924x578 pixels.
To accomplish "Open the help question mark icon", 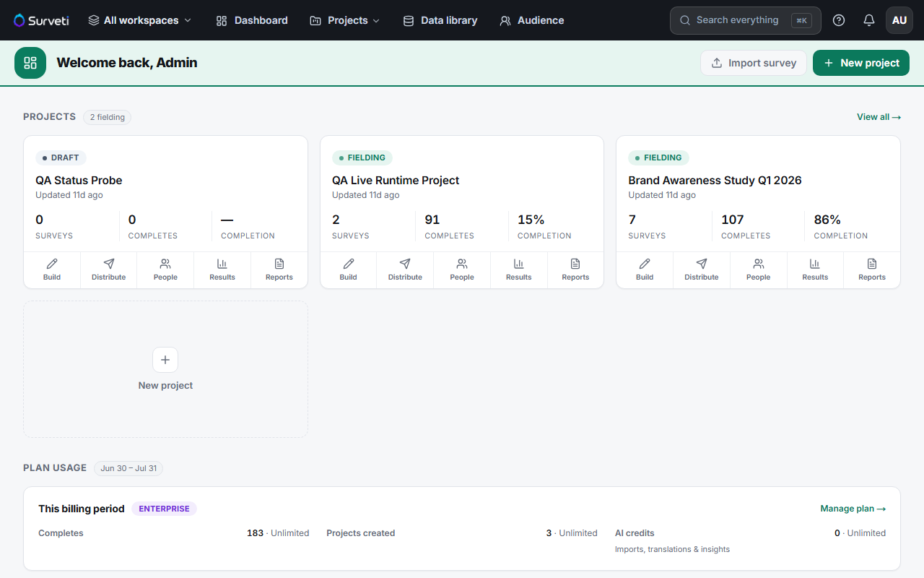I will pyautogui.click(x=839, y=20).
